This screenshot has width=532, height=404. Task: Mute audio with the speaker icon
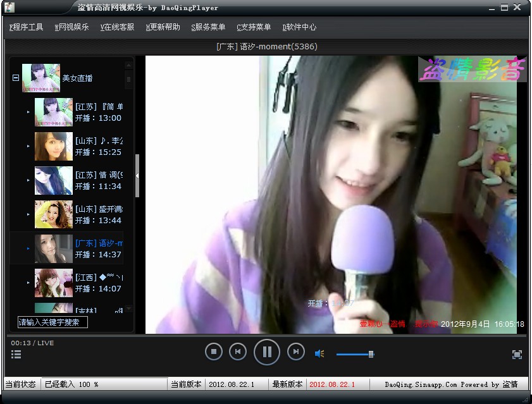(319, 354)
